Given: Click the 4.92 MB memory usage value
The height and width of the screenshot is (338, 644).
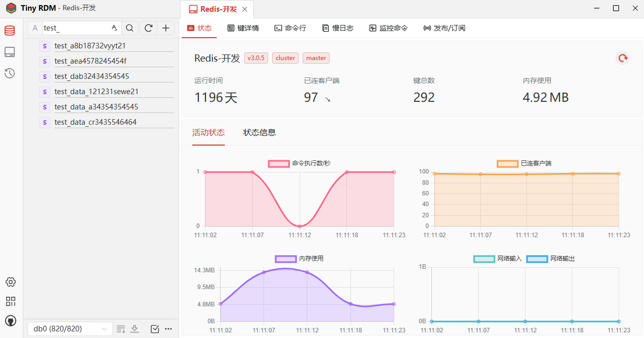Looking at the screenshot, I should click(x=546, y=97).
